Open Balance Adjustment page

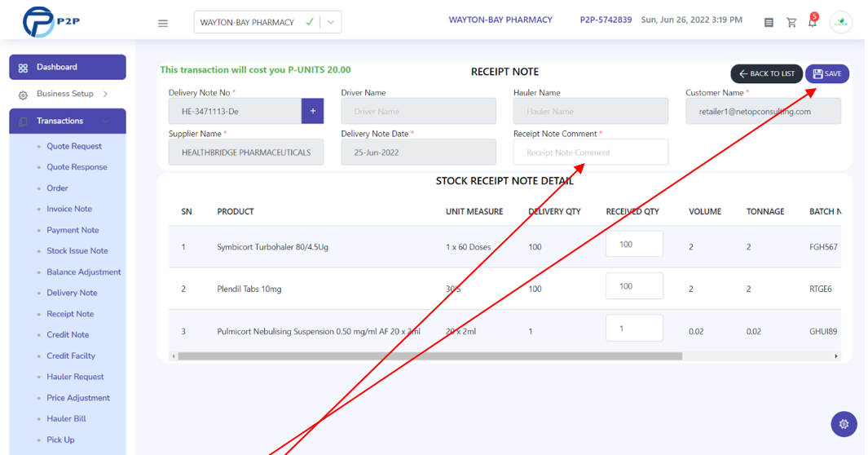coord(84,272)
